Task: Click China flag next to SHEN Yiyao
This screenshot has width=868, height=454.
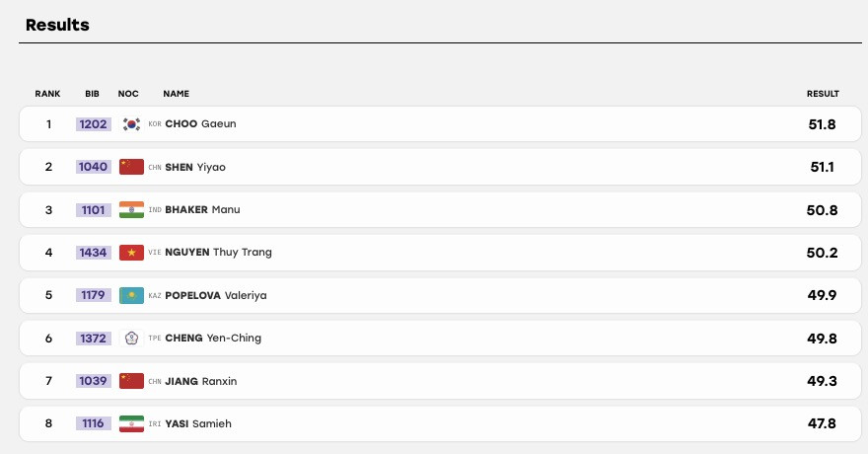Action: coord(131,167)
